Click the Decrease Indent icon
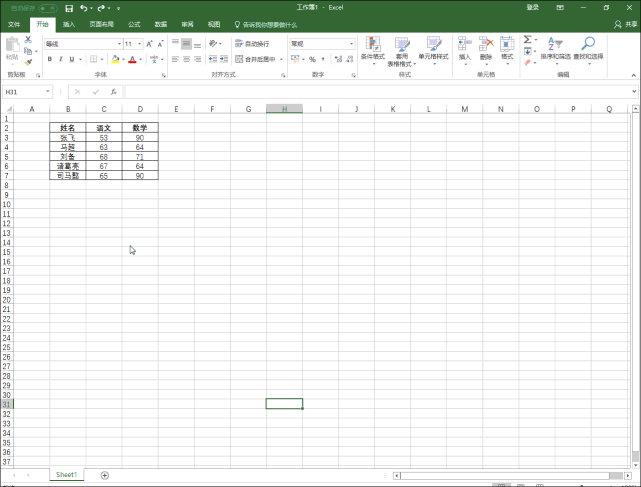This screenshot has height=487, width=641. (213, 59)
